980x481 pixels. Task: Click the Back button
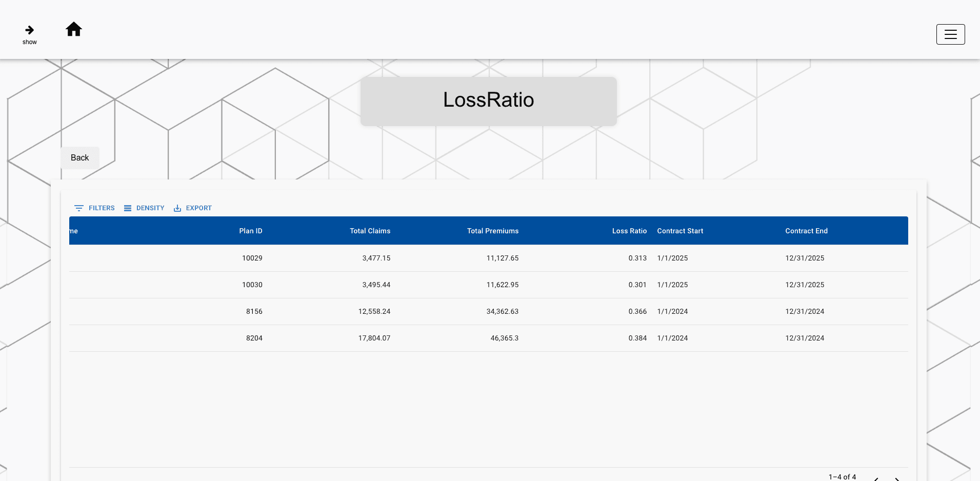click(79, 157)
